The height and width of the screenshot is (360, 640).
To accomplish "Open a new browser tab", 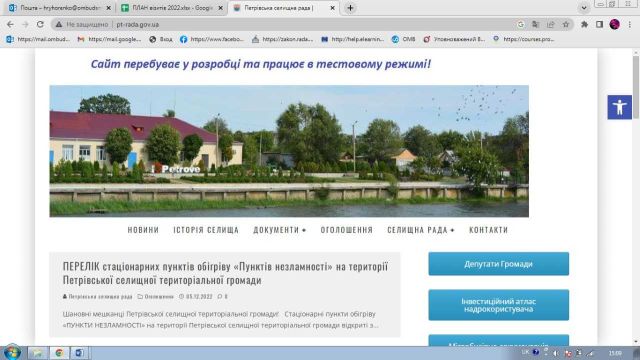I will click(x=350, y=8).
